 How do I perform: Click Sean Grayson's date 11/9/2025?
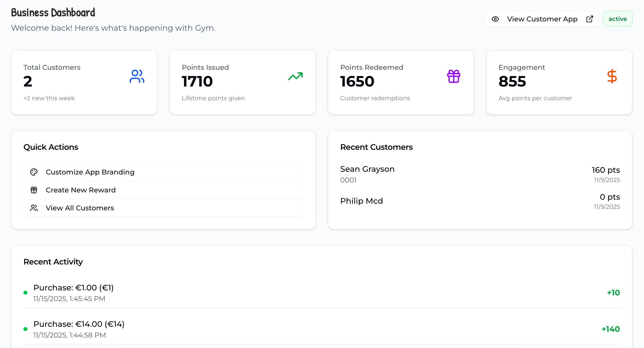[x=607, y=180]
